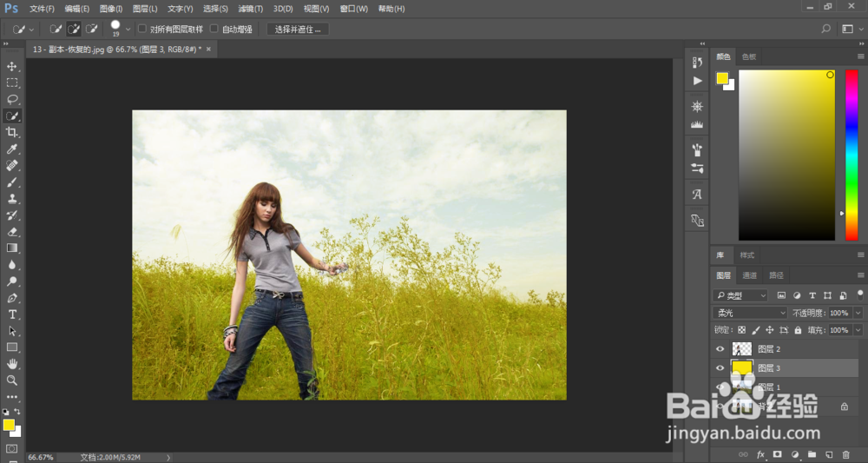
Task: Select the History Brush tool
Action: point(11,215)
